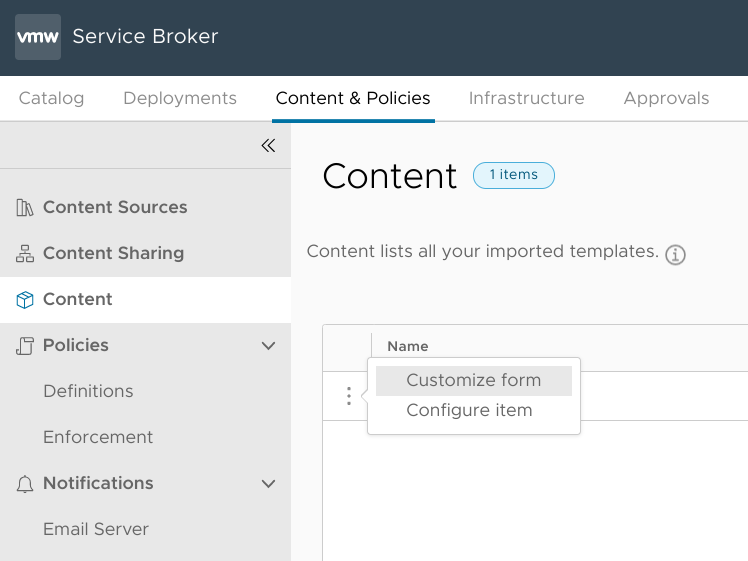Switch to the Catalog tab

[51, 98]
